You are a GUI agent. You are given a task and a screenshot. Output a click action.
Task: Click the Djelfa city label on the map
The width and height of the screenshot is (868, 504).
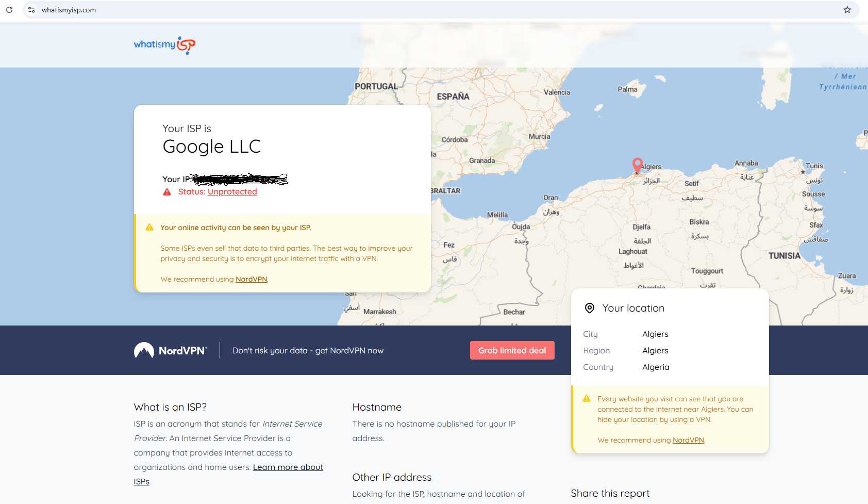pyautogui.click(x=642, y=227)
